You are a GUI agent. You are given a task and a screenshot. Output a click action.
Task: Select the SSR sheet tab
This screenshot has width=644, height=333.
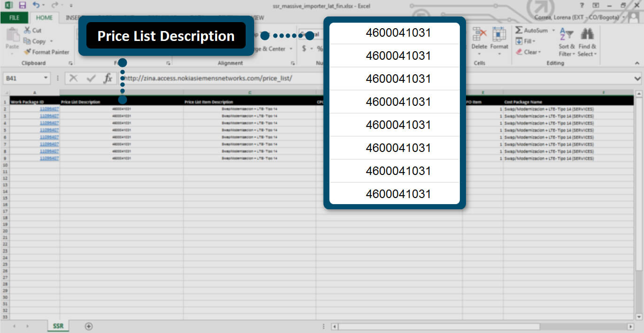pos(58,326)
